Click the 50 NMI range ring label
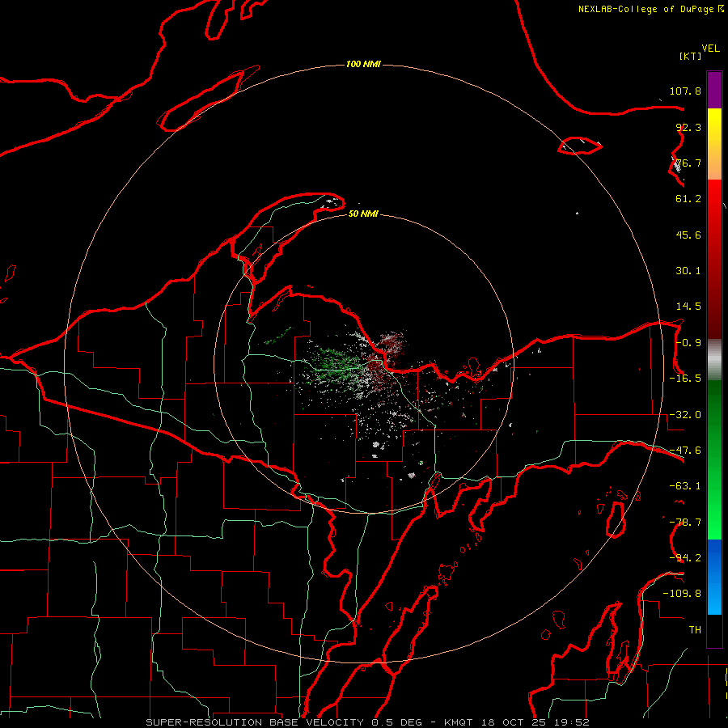This screenshot has width=728, height=728. point(363,214)
